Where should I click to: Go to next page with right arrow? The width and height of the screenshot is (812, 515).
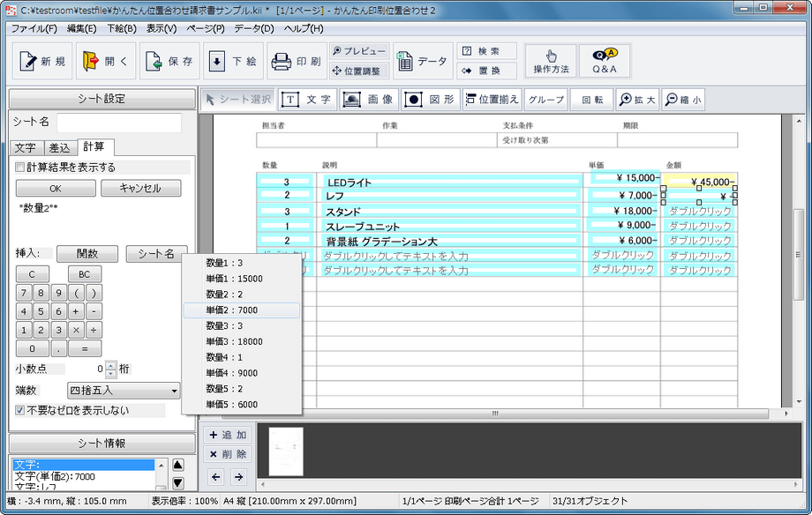(x=238, y=477)
